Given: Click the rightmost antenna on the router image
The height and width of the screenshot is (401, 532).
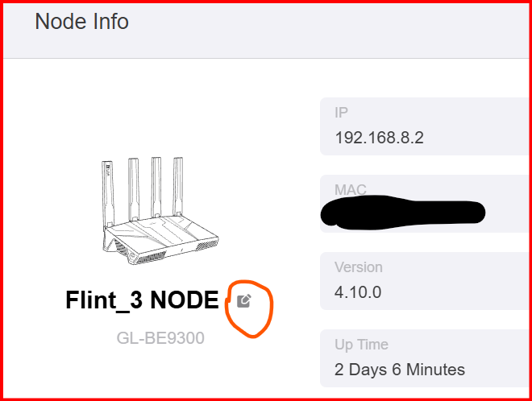Looking at the screenshot, I should [x=178, y=187].
